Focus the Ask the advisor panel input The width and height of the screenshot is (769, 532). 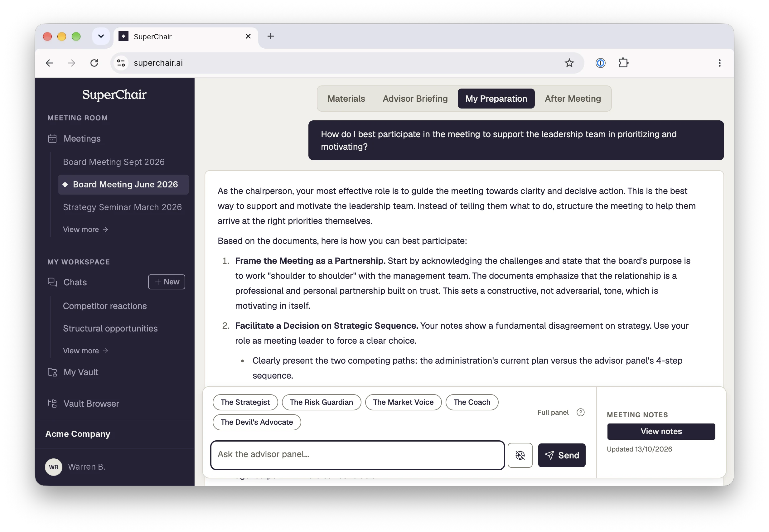357,455
